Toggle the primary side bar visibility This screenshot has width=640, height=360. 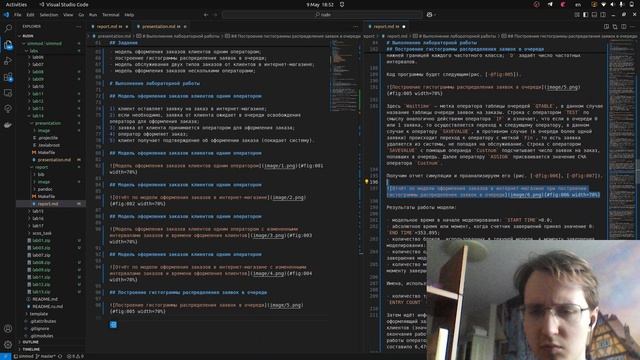586,15
